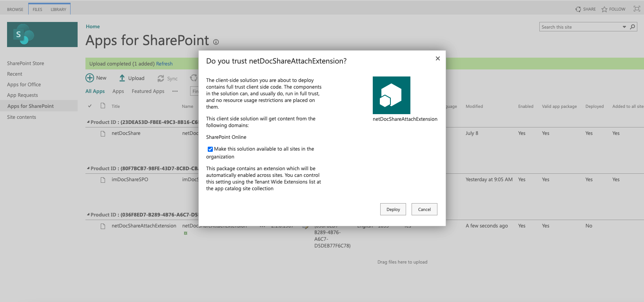Screen dimensions: 644x302
Task: Switch to the Apps view
Action: click(118, 91)
